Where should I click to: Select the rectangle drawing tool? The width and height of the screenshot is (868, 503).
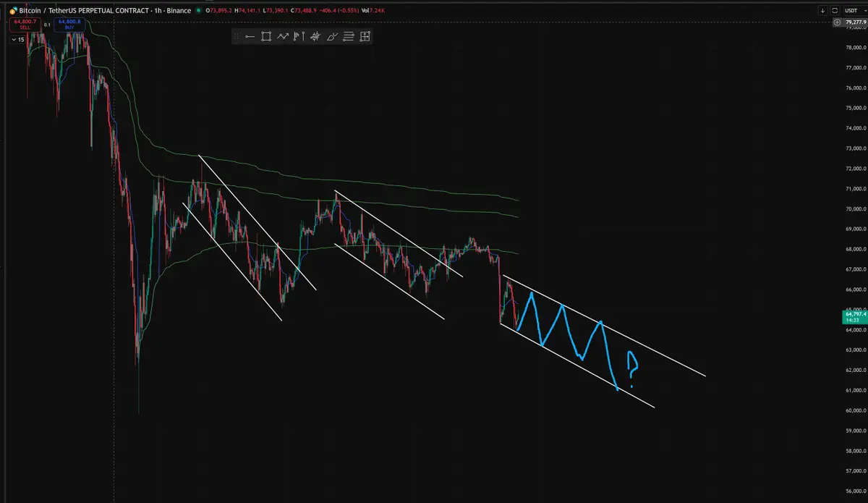pos(266,36)
